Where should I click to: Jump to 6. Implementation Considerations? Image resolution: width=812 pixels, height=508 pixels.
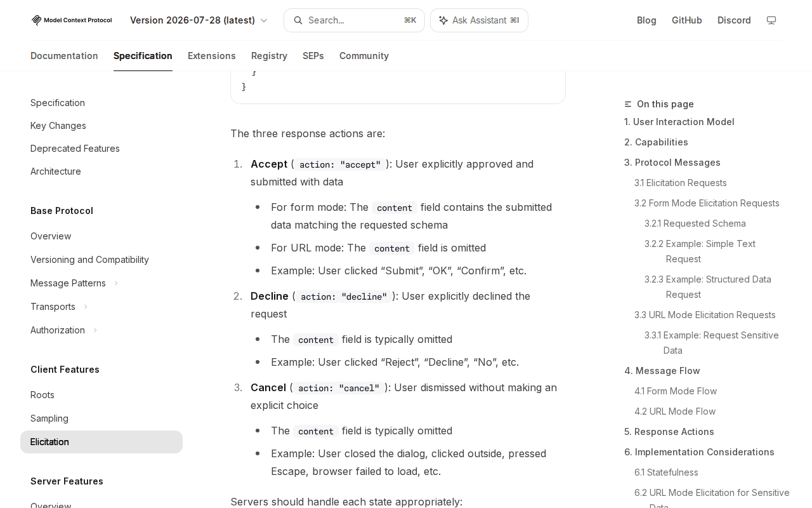699,452
